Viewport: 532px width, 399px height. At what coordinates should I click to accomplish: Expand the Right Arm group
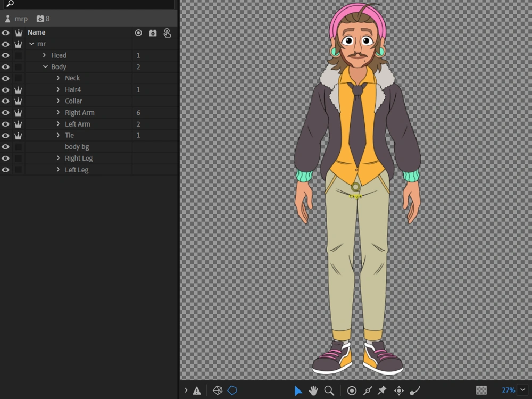(x=58, y=112)
